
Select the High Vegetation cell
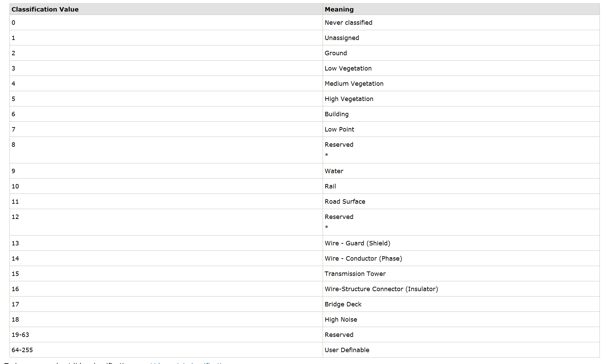point(349,99)
